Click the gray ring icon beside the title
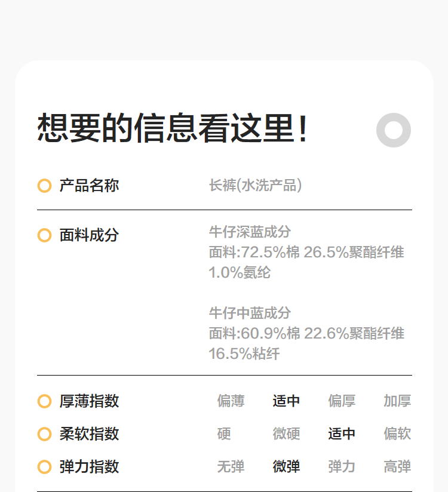This screenshot has width=448, height=492. [x=394, y=130]
